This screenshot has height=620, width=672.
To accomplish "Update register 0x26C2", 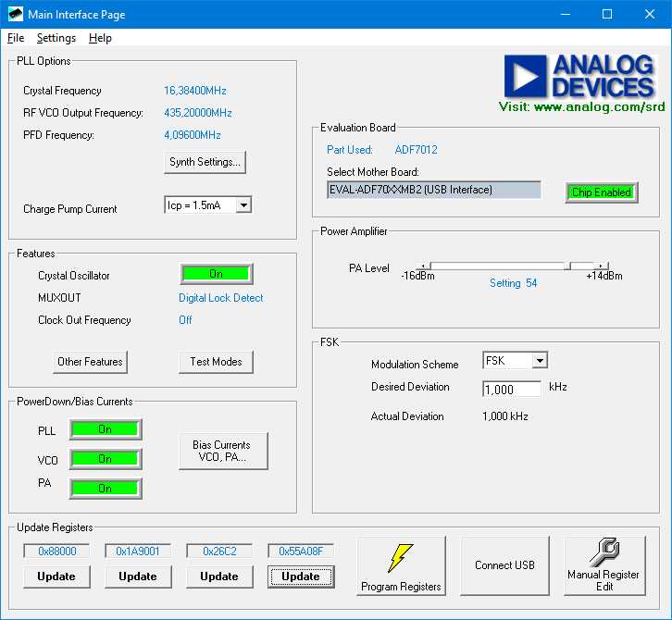I will [x=219, y=577].
